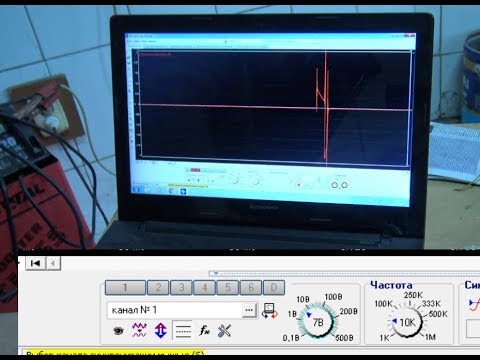The width and height of the screenshot is (480, 360).
Task: Click the vertical position arrows icon
Action: click(160, 330)
